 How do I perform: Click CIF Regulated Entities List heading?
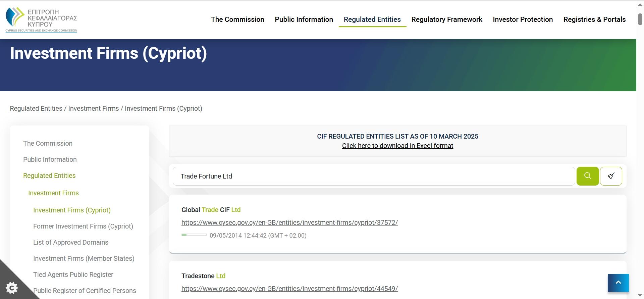point(397,136)
